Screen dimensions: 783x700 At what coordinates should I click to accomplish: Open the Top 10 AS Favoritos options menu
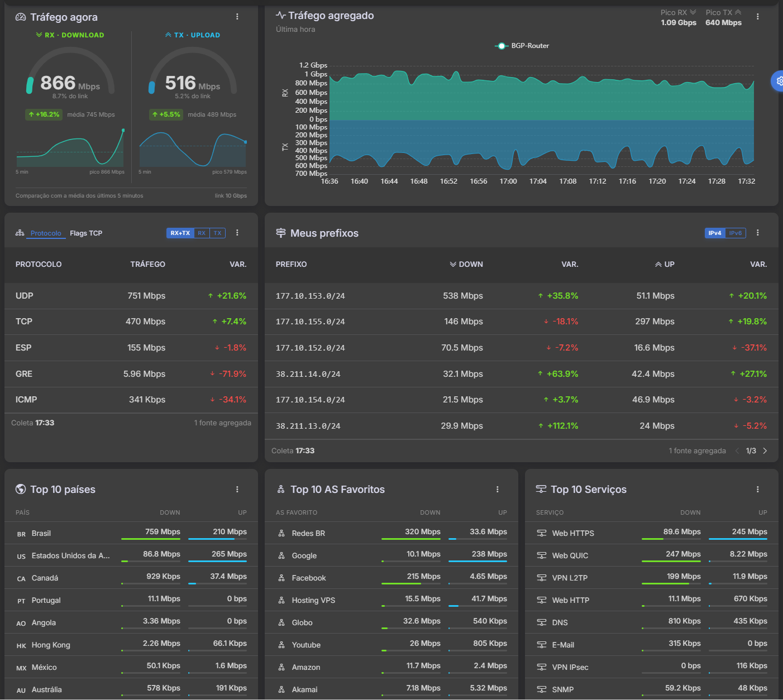(498, 490)
